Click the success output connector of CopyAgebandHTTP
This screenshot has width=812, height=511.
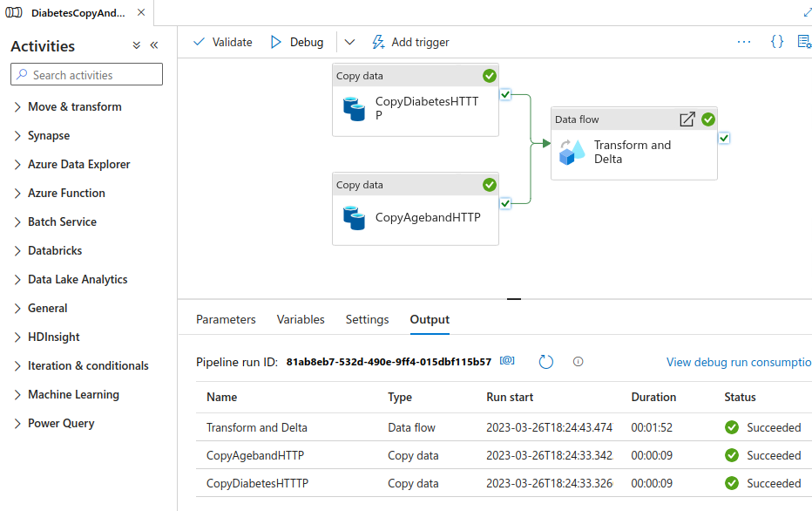click(505, 204)
